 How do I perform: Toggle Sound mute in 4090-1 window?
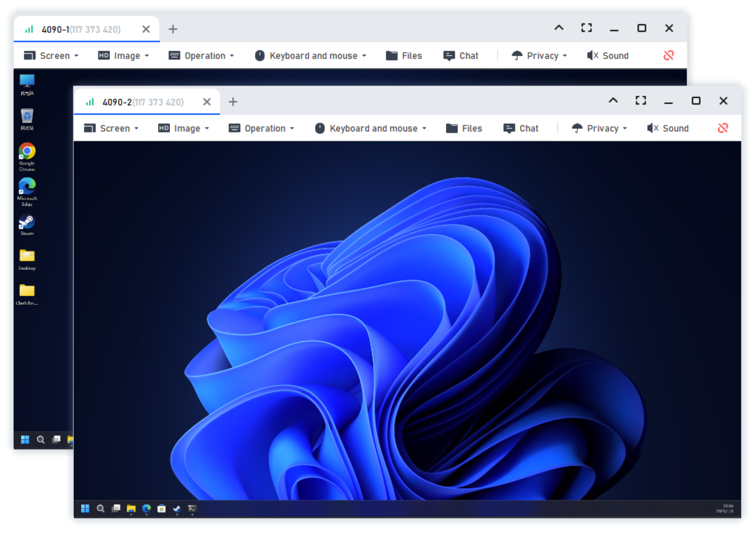[x=608, y=56]
